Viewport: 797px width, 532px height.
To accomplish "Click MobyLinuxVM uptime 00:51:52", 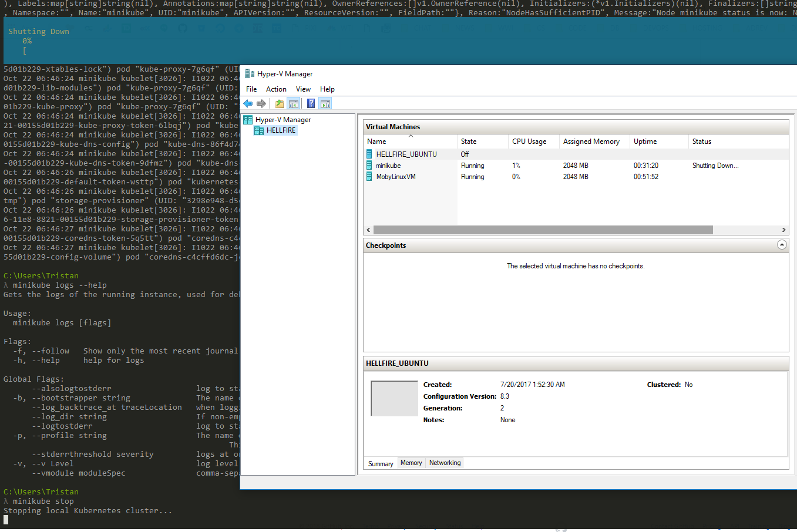I will click(x=646, y=177).
